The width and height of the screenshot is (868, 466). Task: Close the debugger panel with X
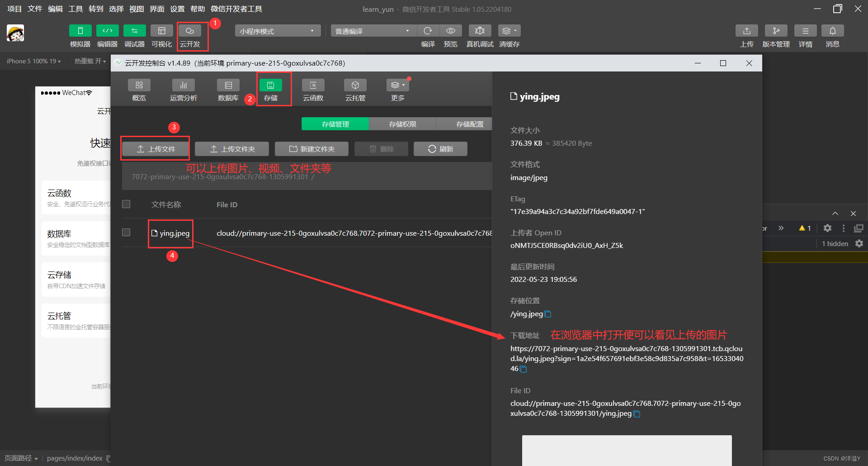click(853, 214)
